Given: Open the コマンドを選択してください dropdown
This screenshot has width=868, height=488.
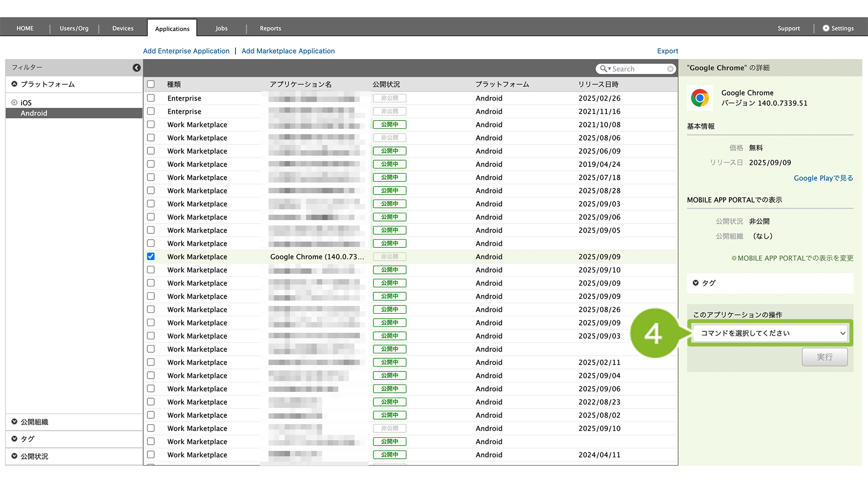Looking at the screenshot, I should (770, 333).
